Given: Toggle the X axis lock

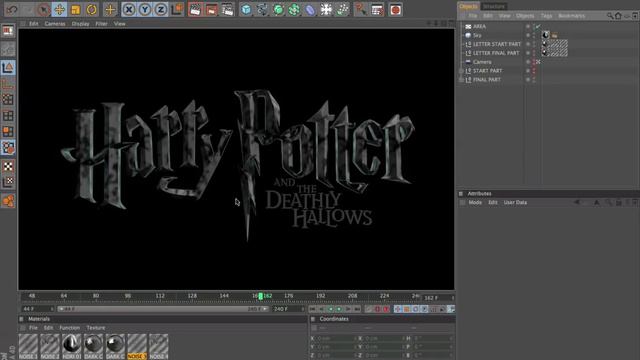Looking at the screenshot, I should coord(129,9).
